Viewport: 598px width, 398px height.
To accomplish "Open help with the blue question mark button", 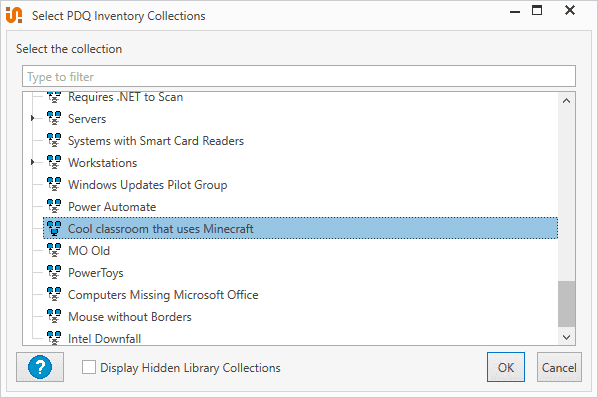I will click(x=40, y=367).
